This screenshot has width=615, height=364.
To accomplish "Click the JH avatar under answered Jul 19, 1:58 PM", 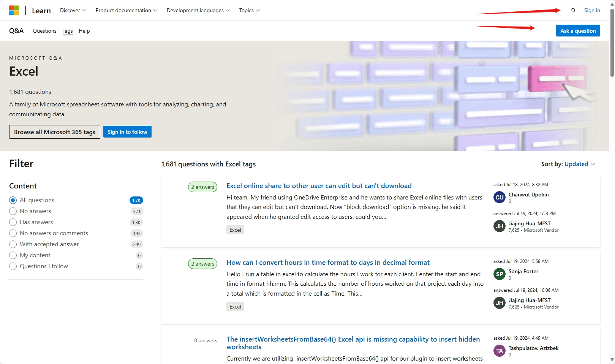I will 499,226.
